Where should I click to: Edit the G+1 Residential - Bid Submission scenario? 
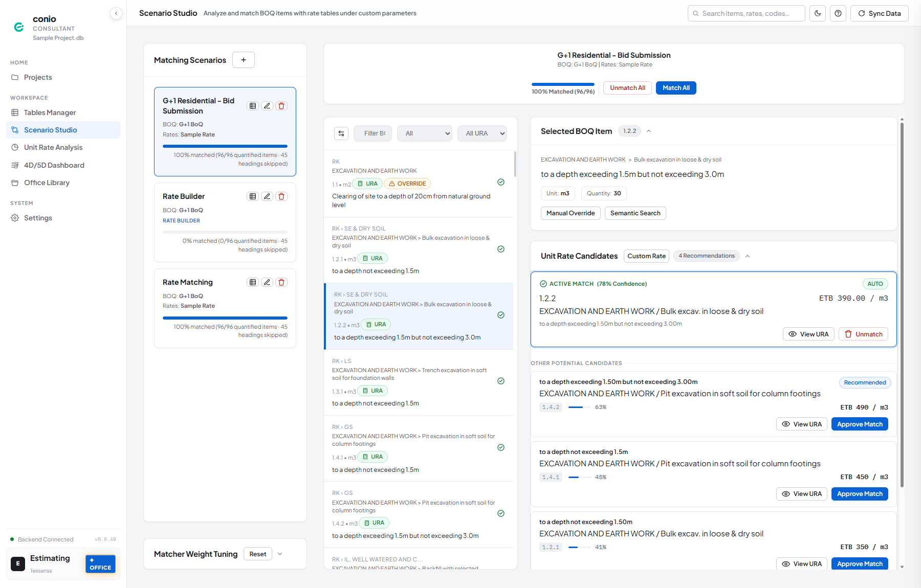[x=267, y=106]
